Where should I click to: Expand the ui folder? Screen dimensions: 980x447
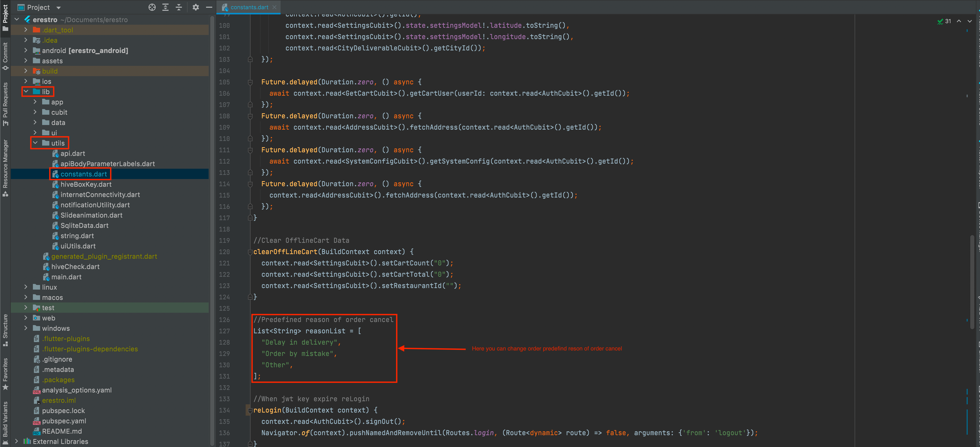35,132
